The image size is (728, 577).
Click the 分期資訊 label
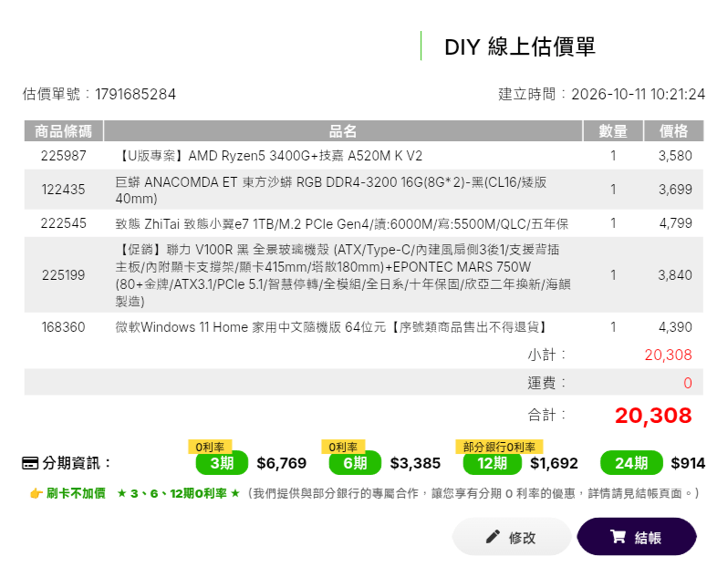click(76, 463)
